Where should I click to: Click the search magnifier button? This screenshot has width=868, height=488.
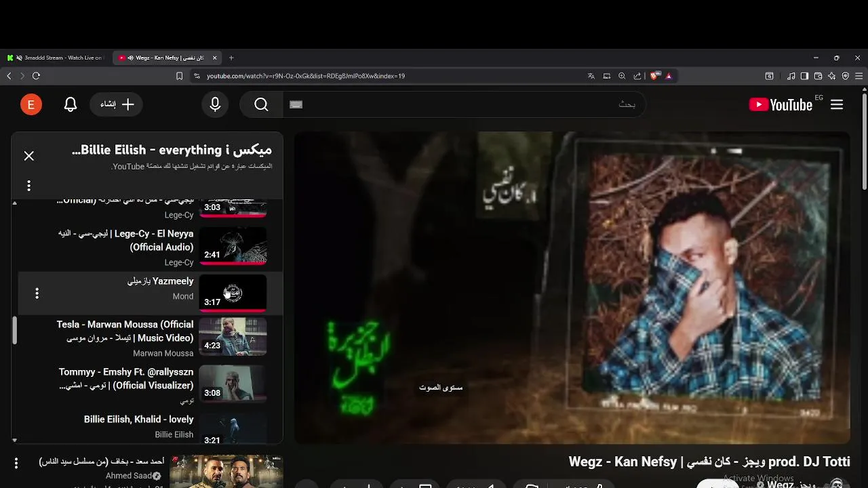point(261,104)
